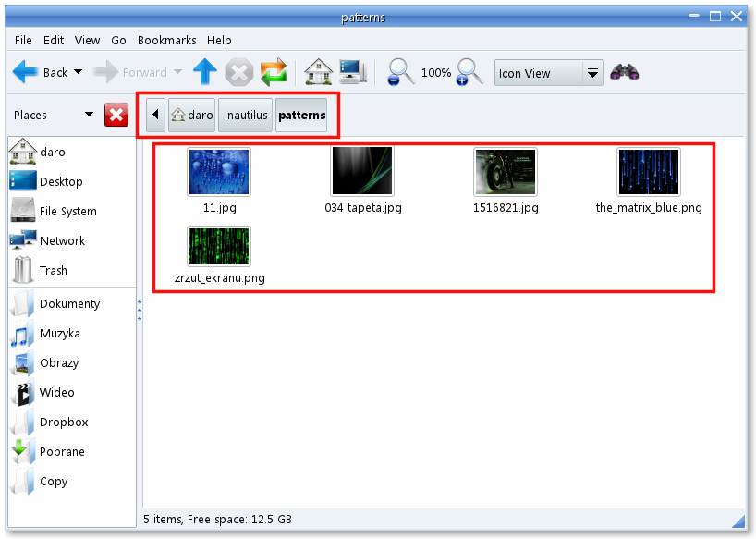Open the Pobrane bookmark

[72, 451]
